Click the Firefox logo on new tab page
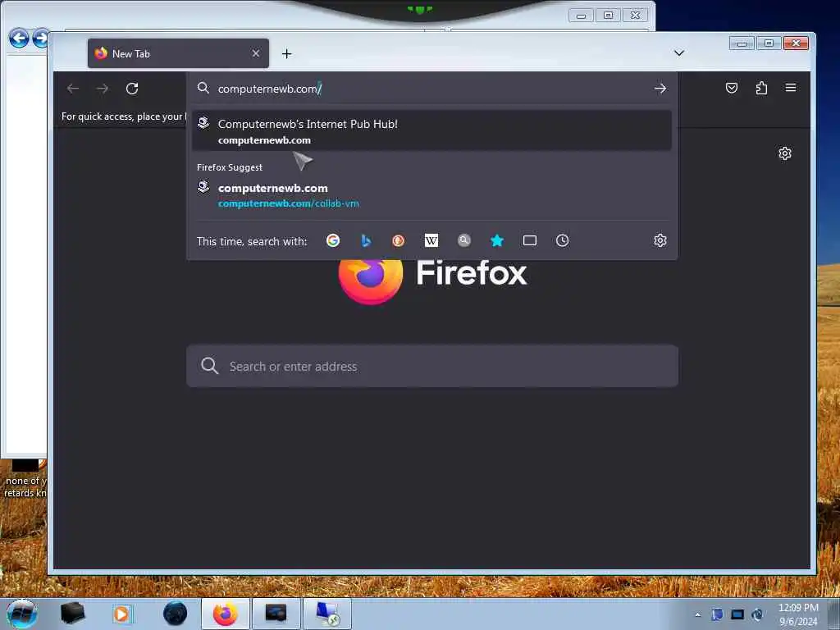This screenshot has width=840, height=630. [x=371, y=281]
